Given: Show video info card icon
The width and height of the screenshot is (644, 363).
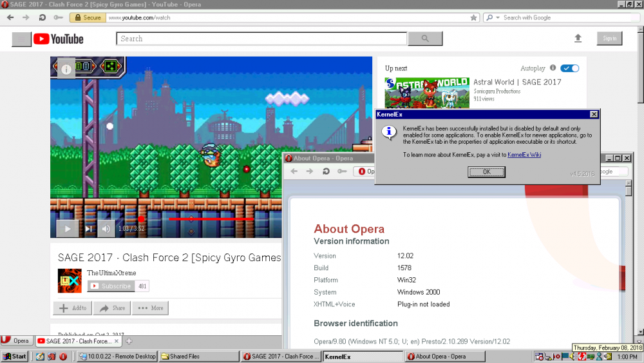Looking at the screenshot, I should (x=66, y=69).
